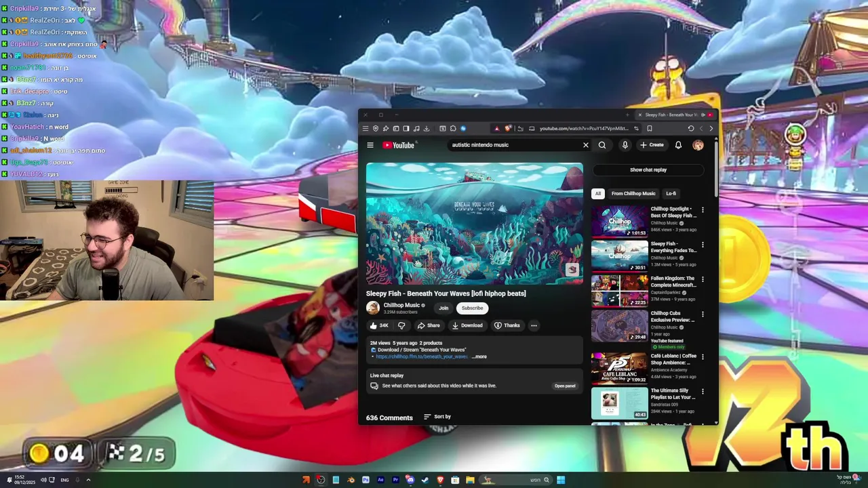868x488 pixels.
Task: Click the 636 Comments heading
Action: coord(389,418)
